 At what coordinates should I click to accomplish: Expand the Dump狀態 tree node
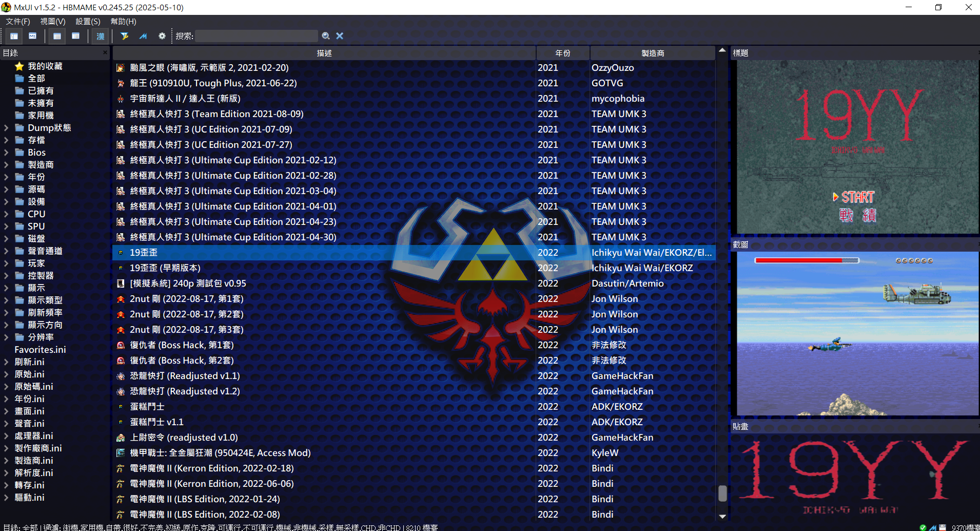click(6, 128)
